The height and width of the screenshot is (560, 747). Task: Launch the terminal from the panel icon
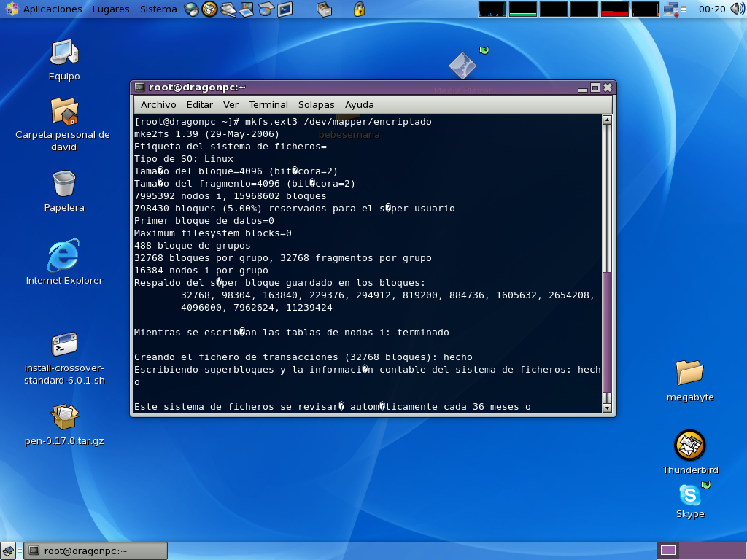pos(285,9)
